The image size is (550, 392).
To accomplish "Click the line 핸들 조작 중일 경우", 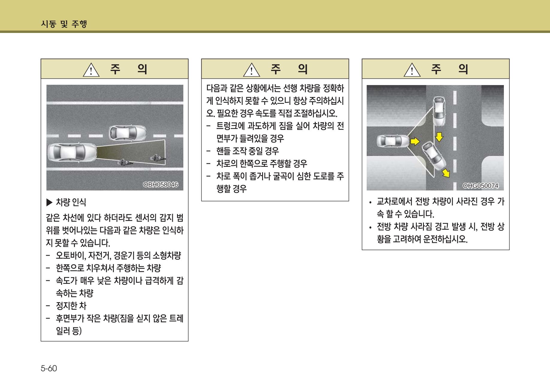I will tap(247, 151).
